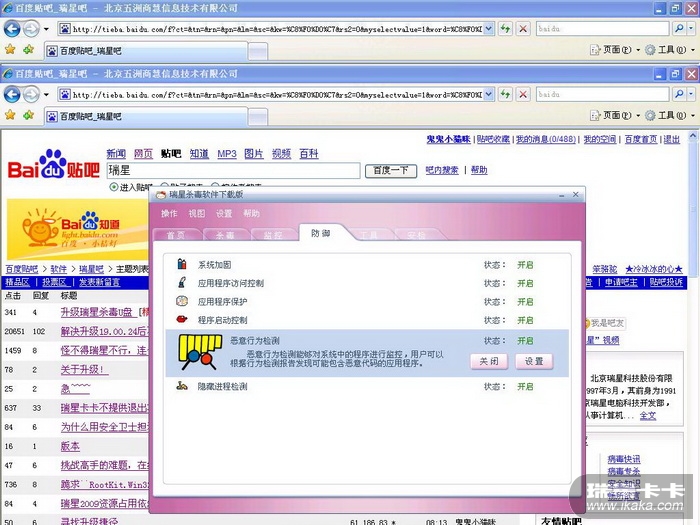Open the thread 关于升级!
The image size is (700, 525).
click(x=84, y=370)
